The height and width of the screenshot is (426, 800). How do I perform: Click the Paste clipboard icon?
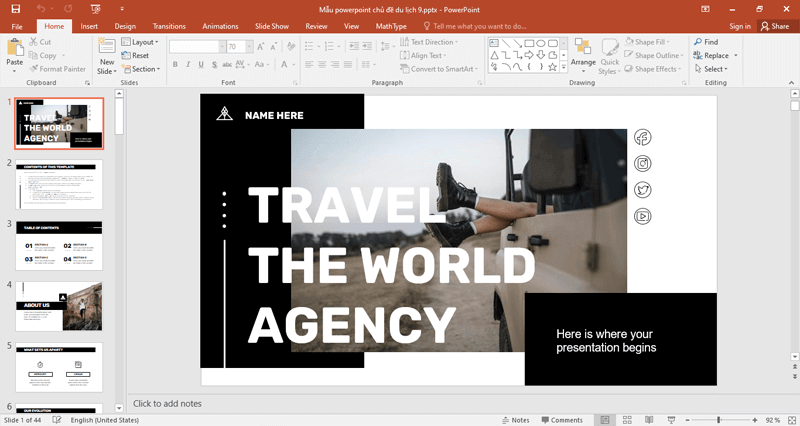click(x=15, y=48)
